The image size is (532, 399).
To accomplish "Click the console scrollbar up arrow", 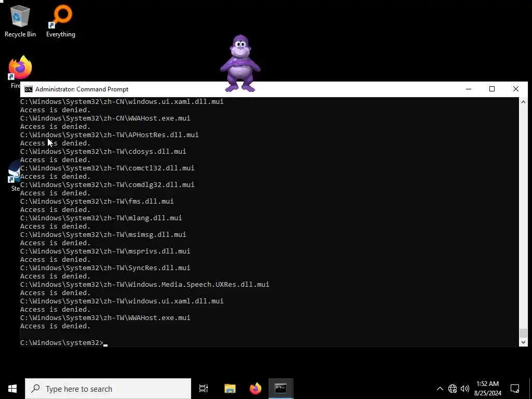I will (x=523, y=101).
